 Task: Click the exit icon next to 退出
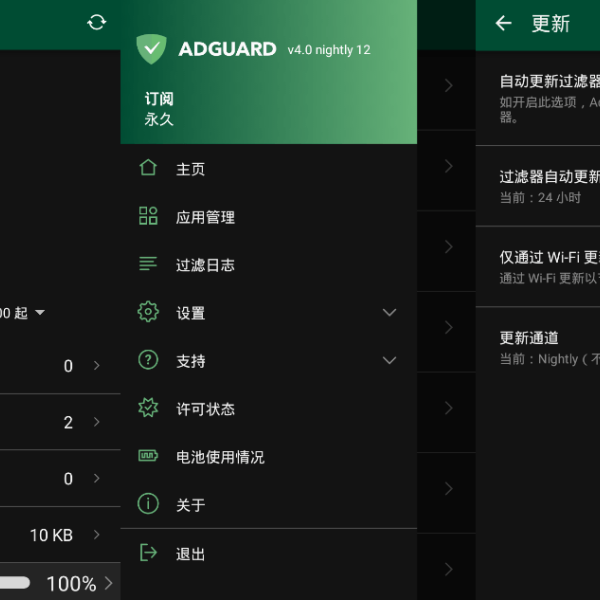pyautogui.click(x=148, y=552)
